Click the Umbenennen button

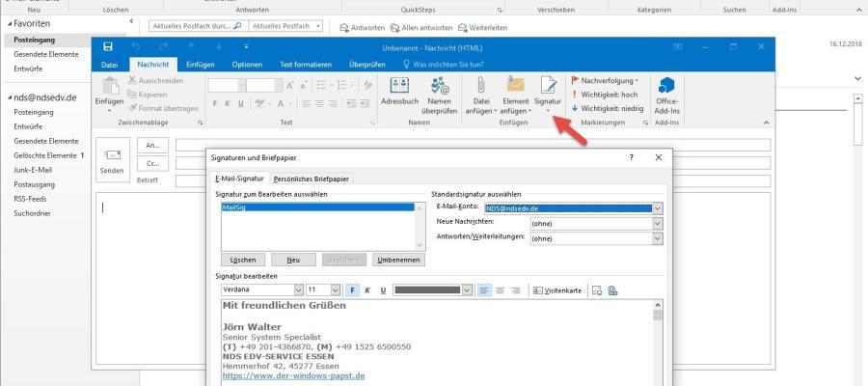point(397,260)
